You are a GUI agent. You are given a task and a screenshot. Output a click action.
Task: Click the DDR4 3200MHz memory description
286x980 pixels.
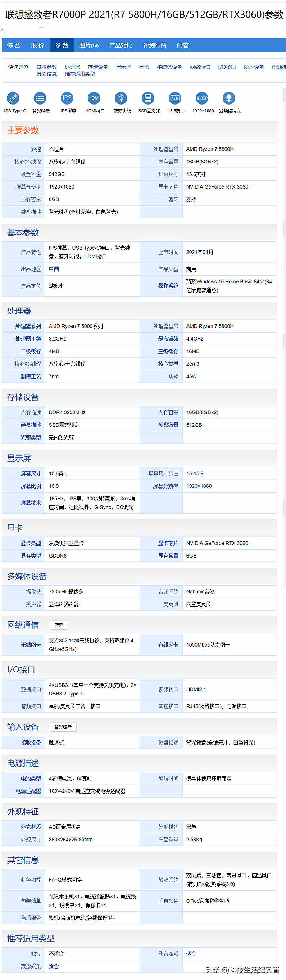coord(67,412)
